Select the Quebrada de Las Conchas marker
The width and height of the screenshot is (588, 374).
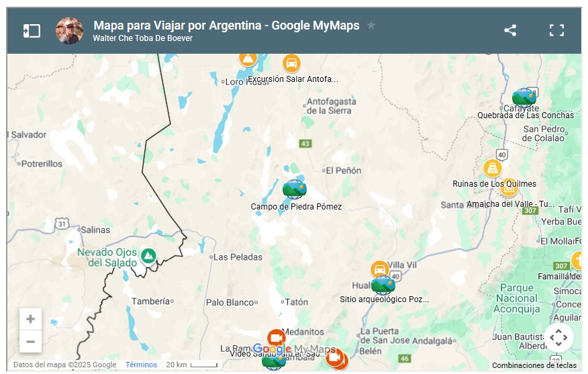point(524,97)
